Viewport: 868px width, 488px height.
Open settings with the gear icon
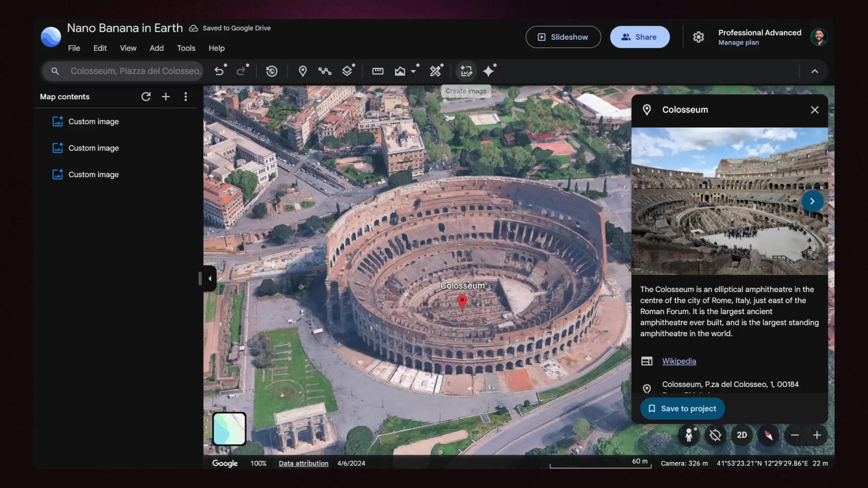(698, 37)
